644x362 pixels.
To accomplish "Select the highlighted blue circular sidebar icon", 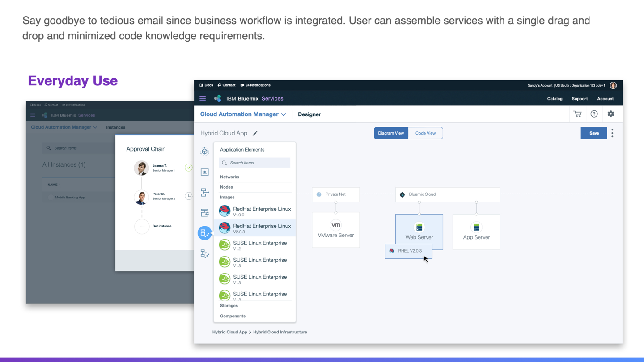I will (x=204, y=233).
